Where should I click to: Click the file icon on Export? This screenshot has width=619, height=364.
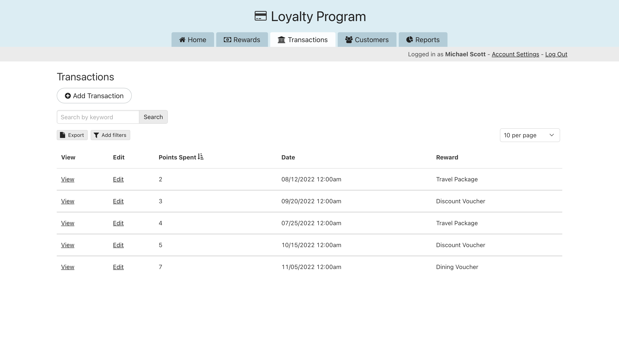click(x=63, y=135)
